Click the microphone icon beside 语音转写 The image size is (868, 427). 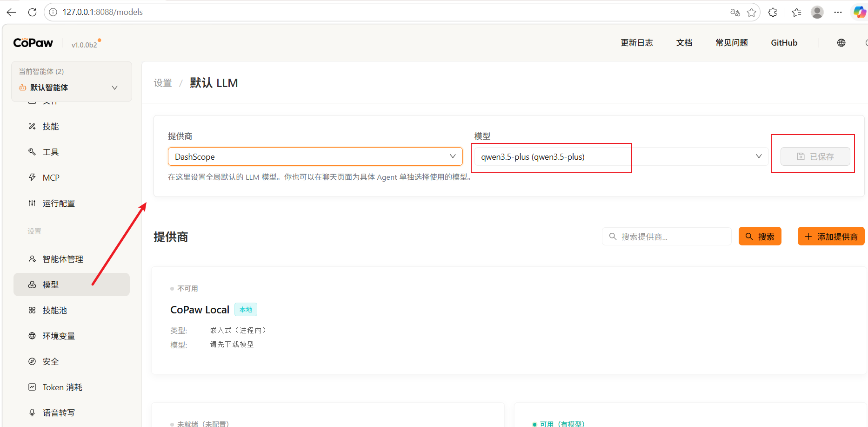[32, 413]
